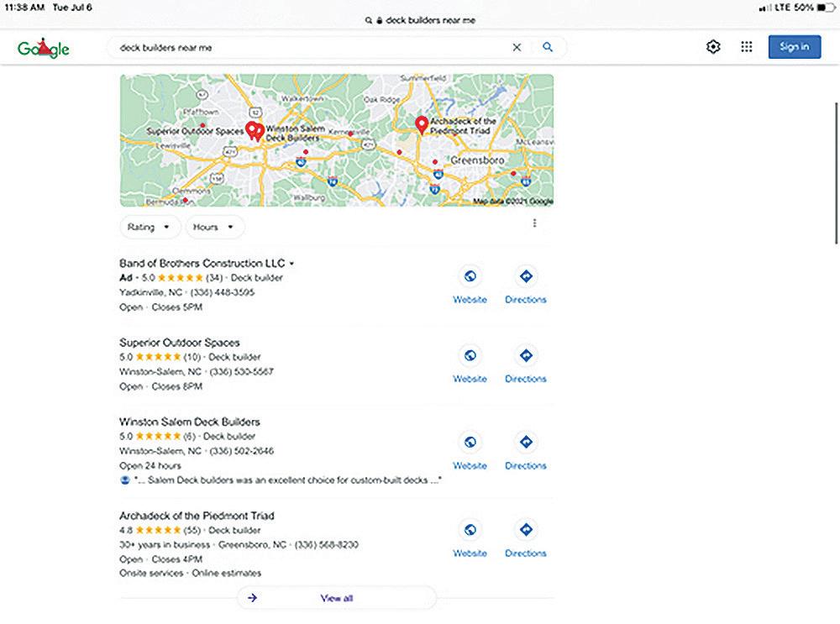The height and width of the screenshot is (624, 840).
Task: Get Directions icon for Archadeck
Action: [526, 530]
